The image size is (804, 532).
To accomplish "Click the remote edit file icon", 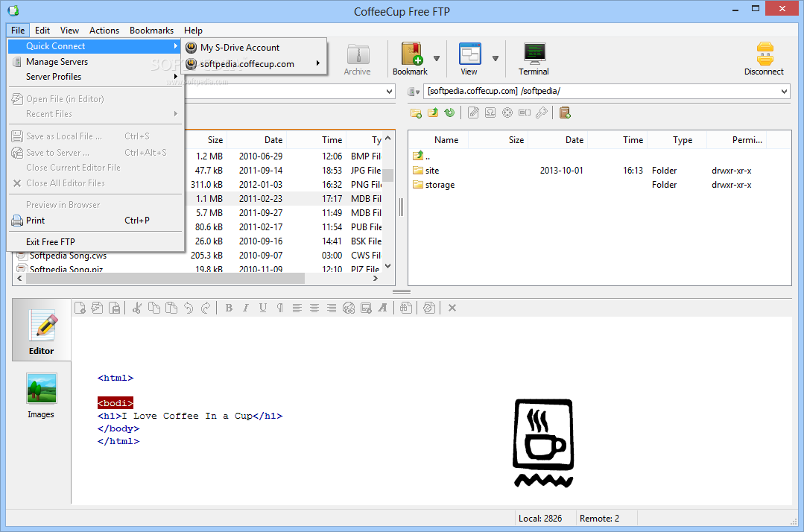I will (473, 113).
